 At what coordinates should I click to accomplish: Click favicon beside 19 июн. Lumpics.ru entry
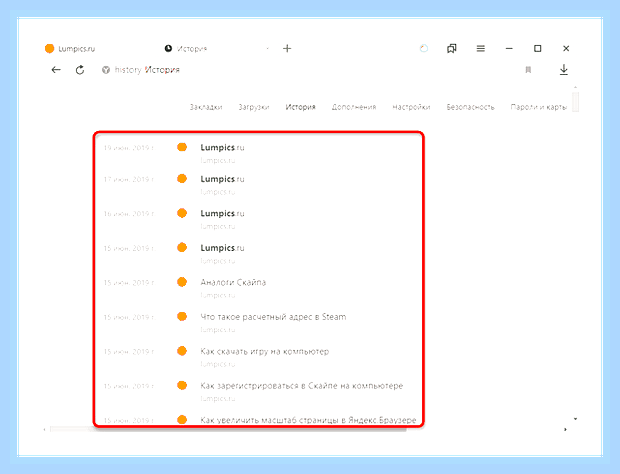182,147
